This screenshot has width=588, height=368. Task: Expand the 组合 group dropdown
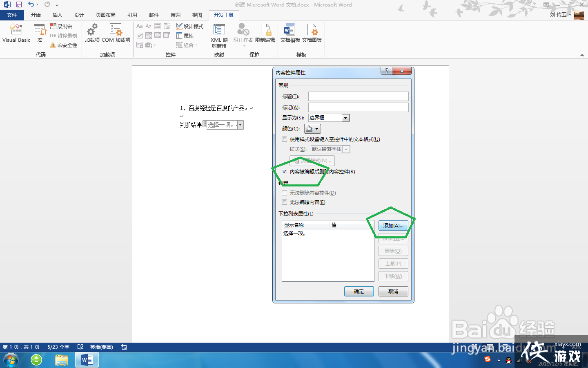coord(196,45)
